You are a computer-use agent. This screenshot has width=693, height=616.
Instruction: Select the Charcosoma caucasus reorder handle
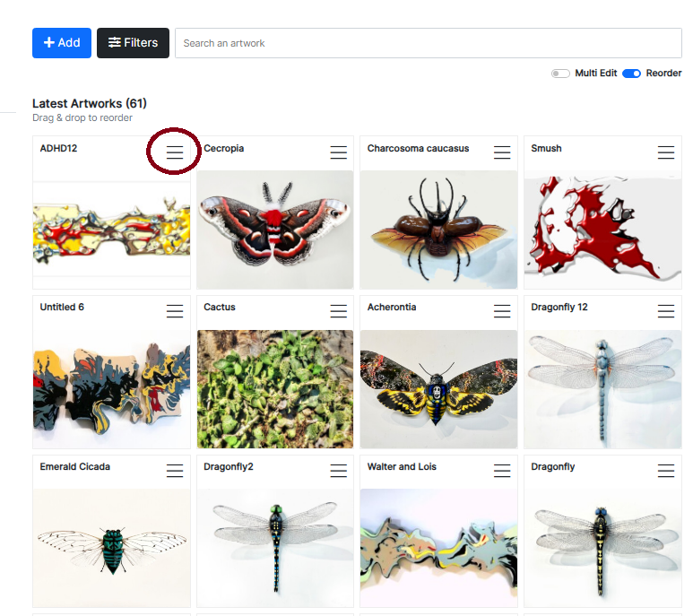[502, 152]
